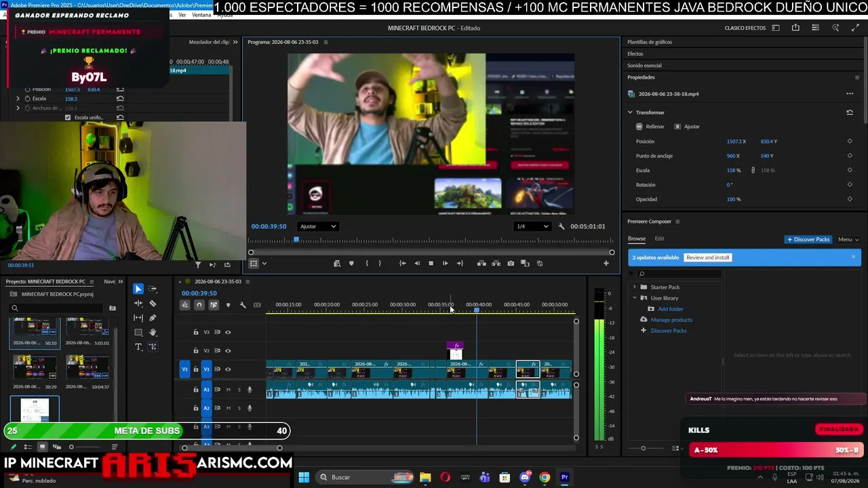
Task: Select the Pen tool
Action: 153,318
